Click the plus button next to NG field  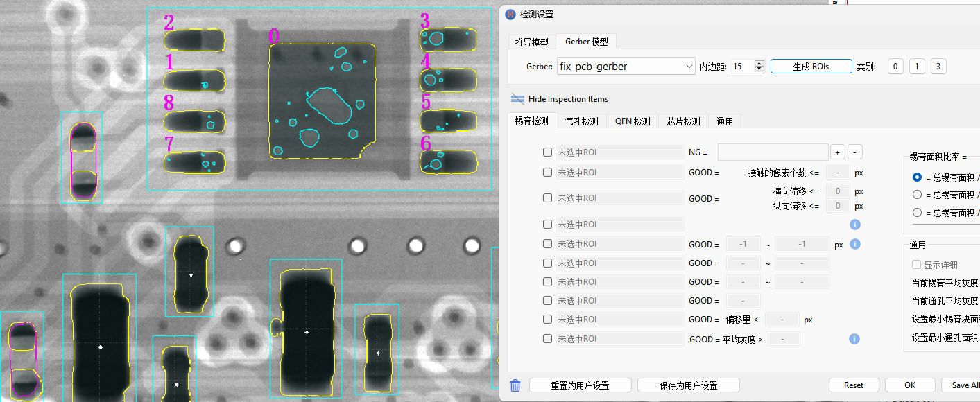pos(838,152)
